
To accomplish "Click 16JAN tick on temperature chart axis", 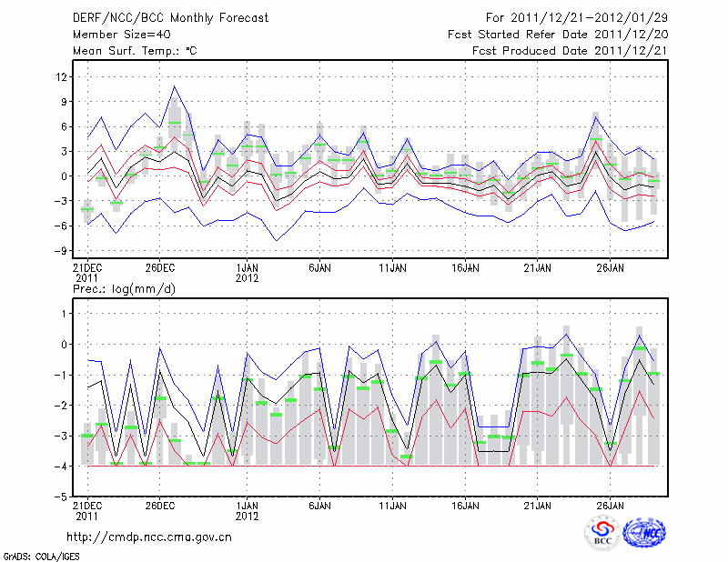I will pyautogui.click(x=465, y=268).
